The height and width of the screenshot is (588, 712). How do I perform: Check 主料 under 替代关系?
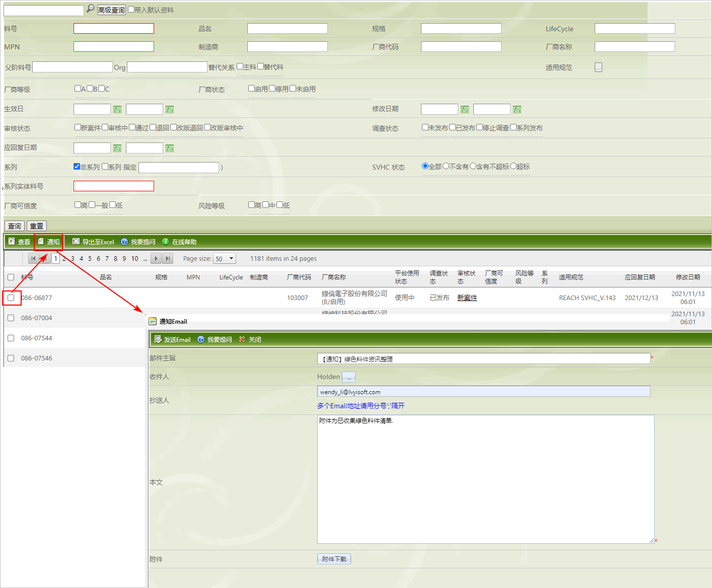[240, 66]
